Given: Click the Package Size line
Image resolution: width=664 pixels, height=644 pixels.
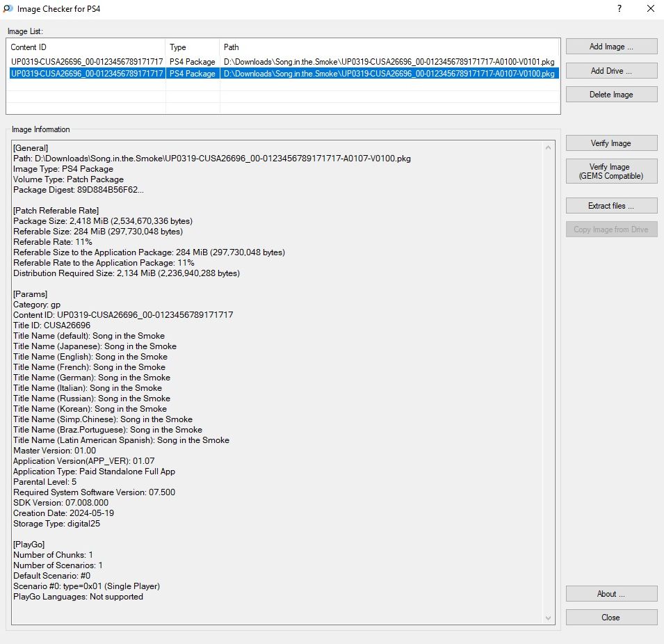Looking at the screenshot, I should [103, 221].
